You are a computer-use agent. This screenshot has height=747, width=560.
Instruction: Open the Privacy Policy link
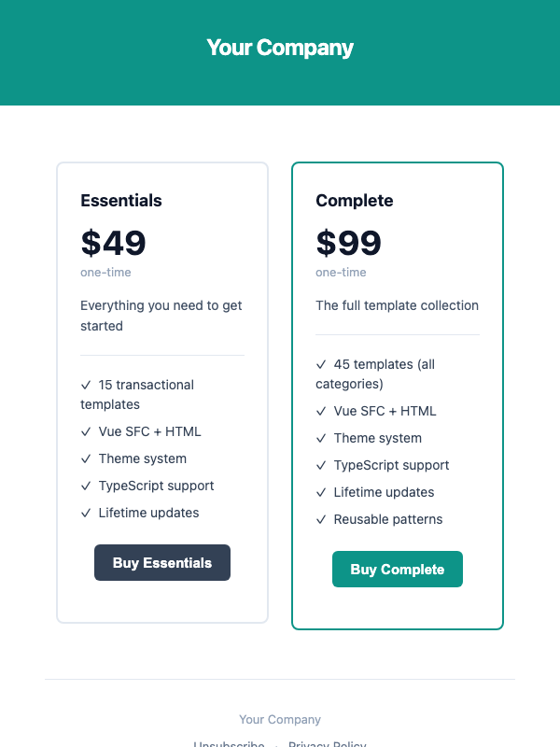click(x=327, y=743)
